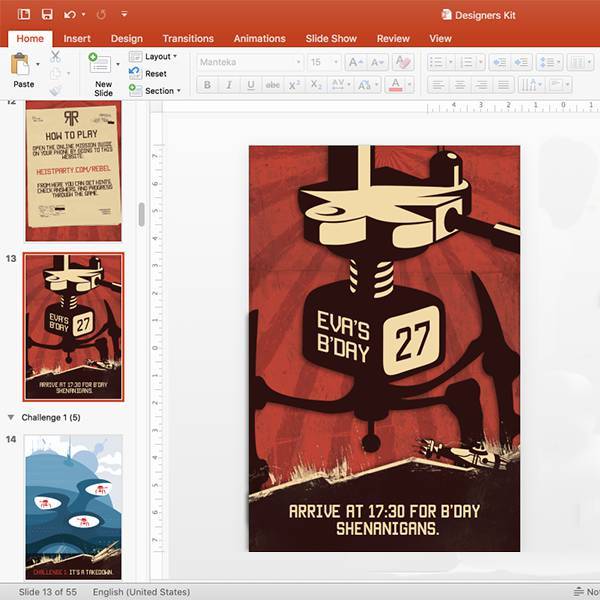Screen dimensions: 600x600
Task: Click the Paste clipboard icon
Action: pyautogui.click(x=20, y=64)
